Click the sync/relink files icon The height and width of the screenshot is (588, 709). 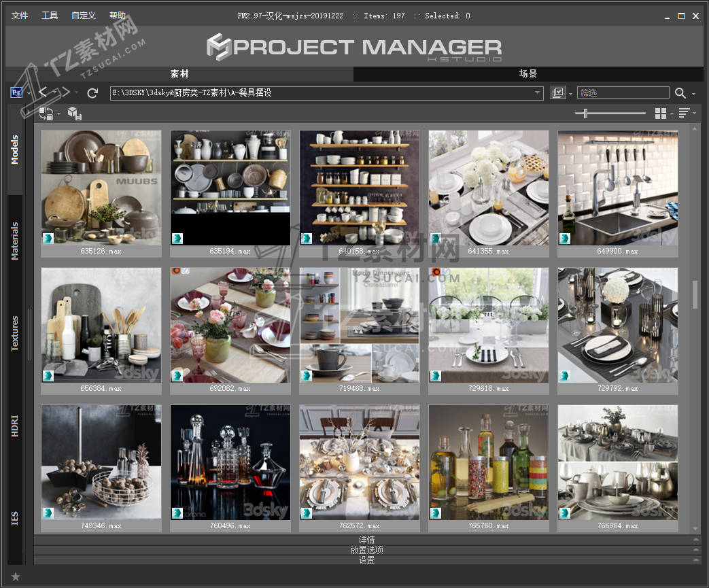tap(46, 114)
